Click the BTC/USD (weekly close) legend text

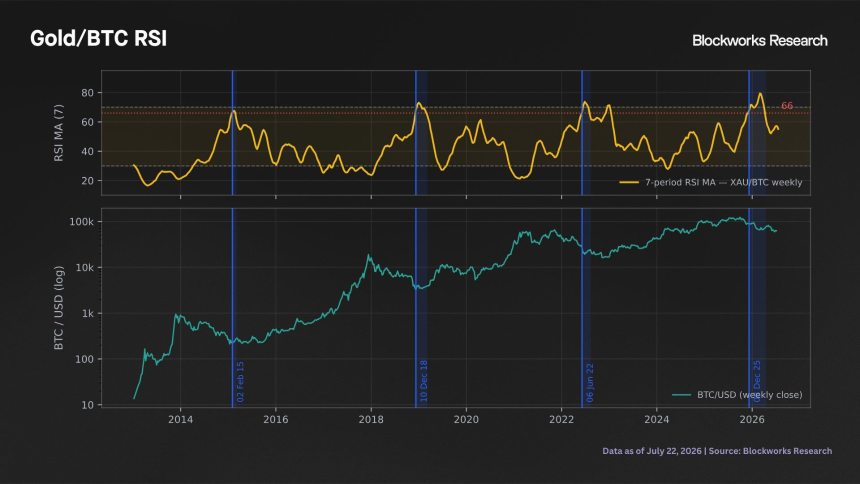point(750,395)
